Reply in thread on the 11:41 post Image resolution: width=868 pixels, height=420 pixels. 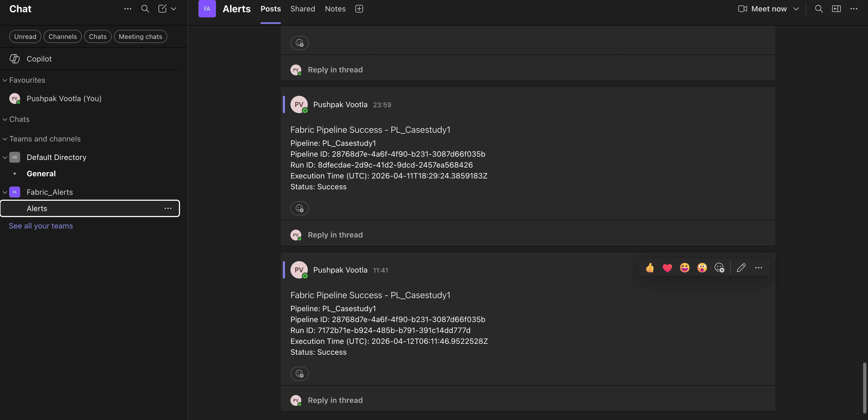335,400
